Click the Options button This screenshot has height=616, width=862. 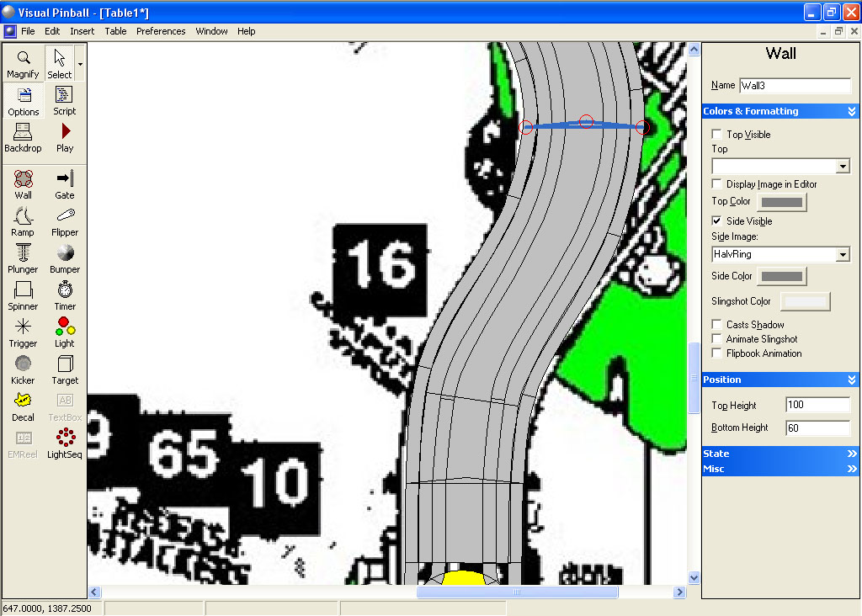(x=23, y=100)
